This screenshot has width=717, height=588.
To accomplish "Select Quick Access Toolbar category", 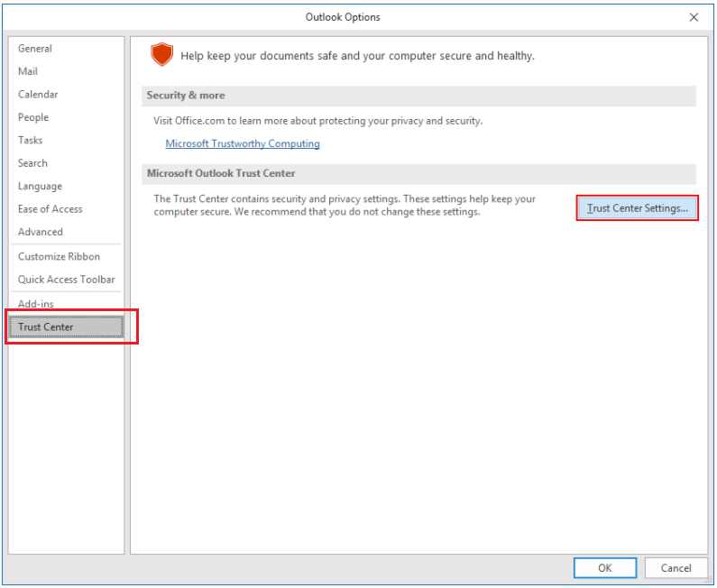I will [66, 280].
